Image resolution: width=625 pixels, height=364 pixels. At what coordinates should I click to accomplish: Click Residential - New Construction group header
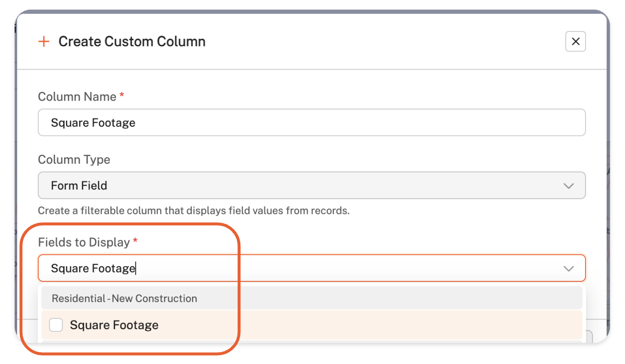point(124,299)
